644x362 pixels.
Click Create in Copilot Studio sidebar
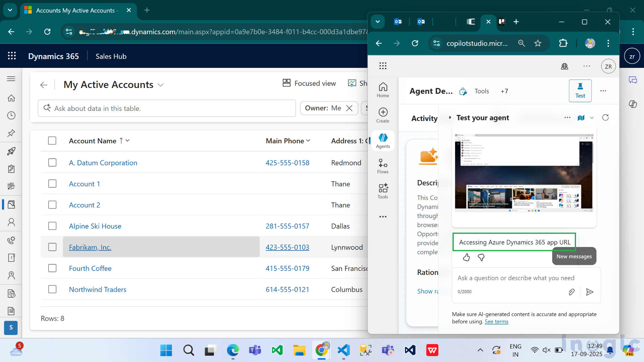click(x=383, y=115)
